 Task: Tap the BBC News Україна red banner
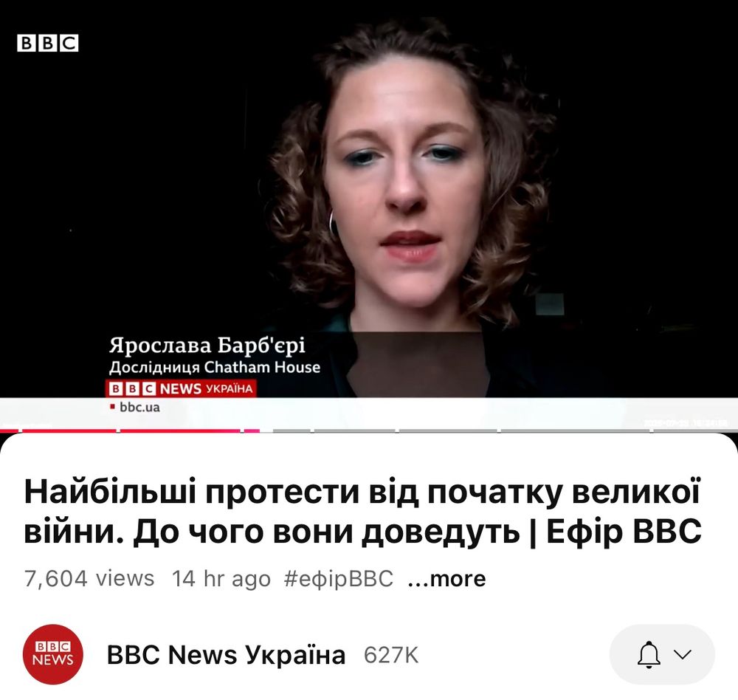tap(182, 388)
